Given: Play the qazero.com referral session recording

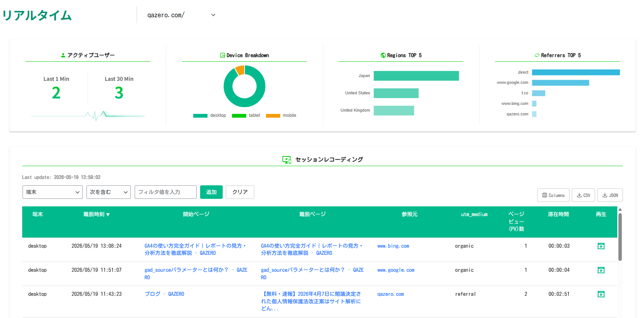Looking at the screenshot, I should (x=601, y=294).
